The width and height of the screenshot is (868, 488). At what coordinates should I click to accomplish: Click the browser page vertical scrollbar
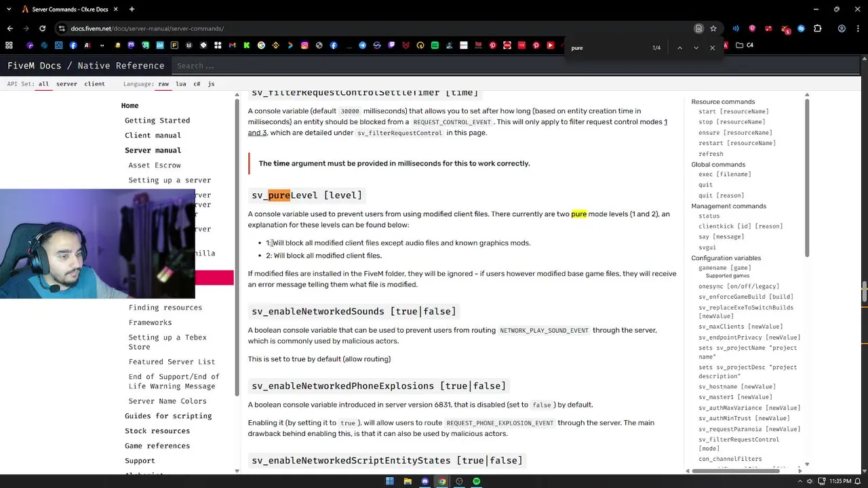tap(864, 292)
